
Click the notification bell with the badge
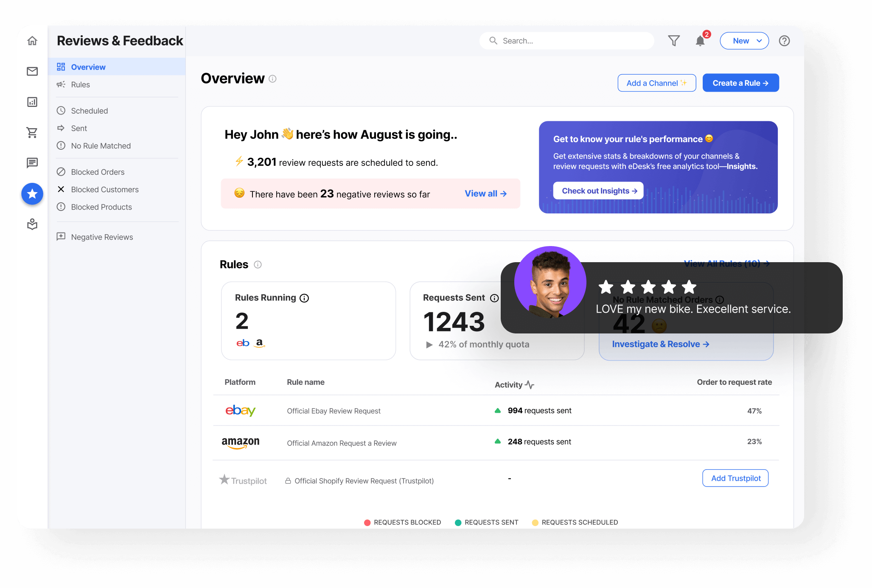(700, 41)
